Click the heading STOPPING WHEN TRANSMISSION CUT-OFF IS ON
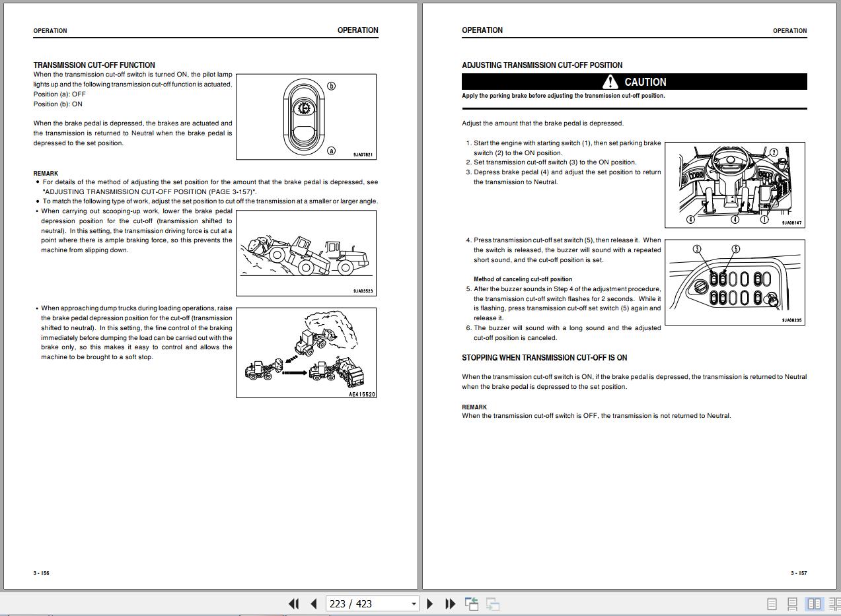Image resolution: width=841 pixels, height=616 pixels. pos(544,358)
